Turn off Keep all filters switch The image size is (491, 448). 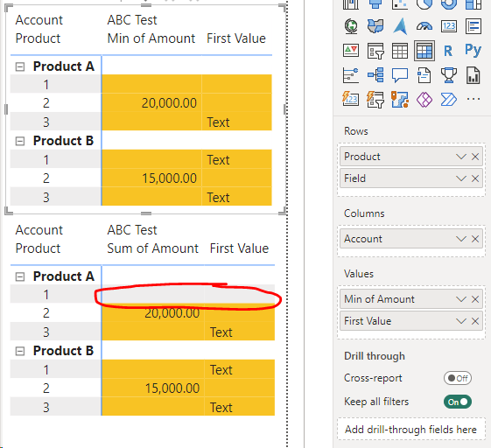click(458, 402)
